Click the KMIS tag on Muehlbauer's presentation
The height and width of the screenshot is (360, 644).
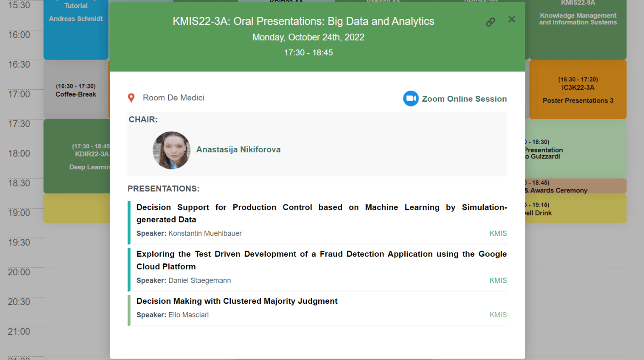[x=498, y=233]
